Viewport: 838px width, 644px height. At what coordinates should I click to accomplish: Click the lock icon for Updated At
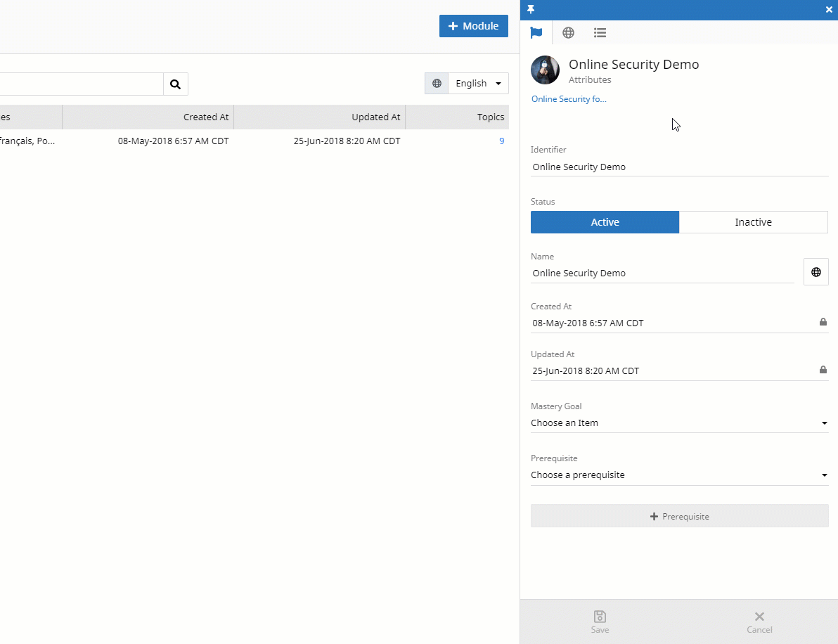[x=823, y=370]
